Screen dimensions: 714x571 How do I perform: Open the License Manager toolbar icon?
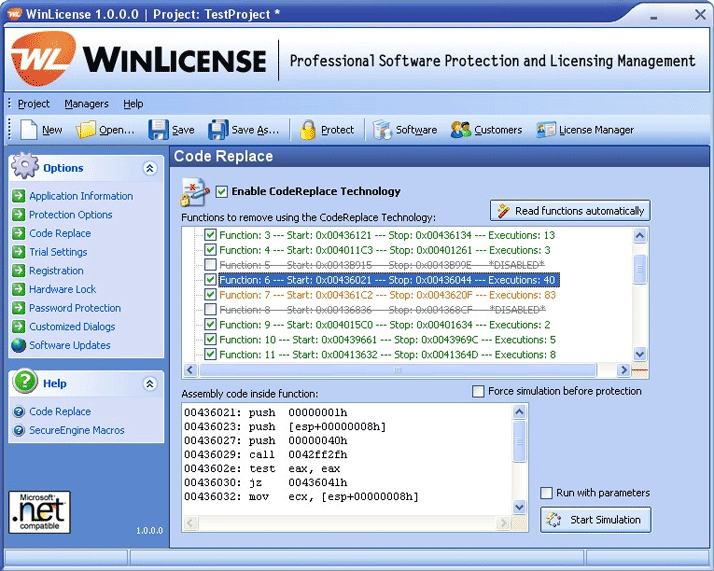pos(546,130)
